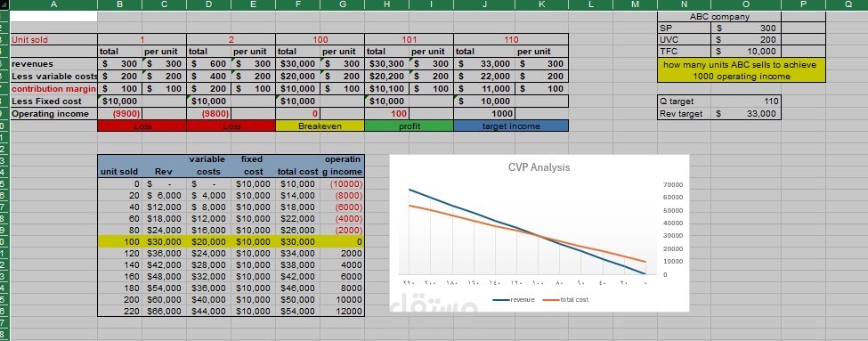
Task: Click the 'CVP Analysis' chart title
Action: [x=539, y=167]
